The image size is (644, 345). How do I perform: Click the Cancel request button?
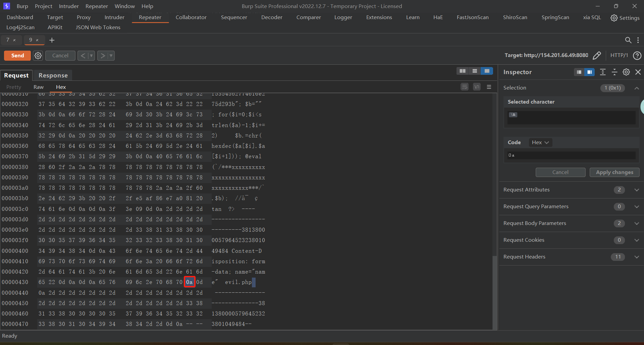tap(60, 56)
